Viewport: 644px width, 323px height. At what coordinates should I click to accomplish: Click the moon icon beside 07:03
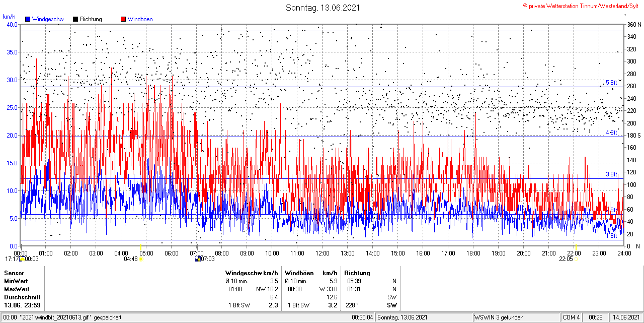click(198, 259)
